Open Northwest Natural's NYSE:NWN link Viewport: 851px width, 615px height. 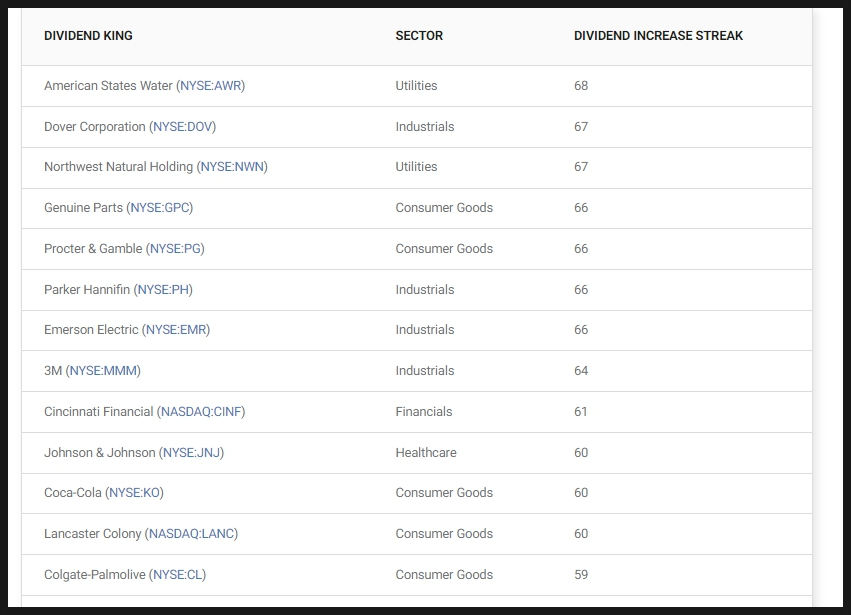[x=232, y=167]
